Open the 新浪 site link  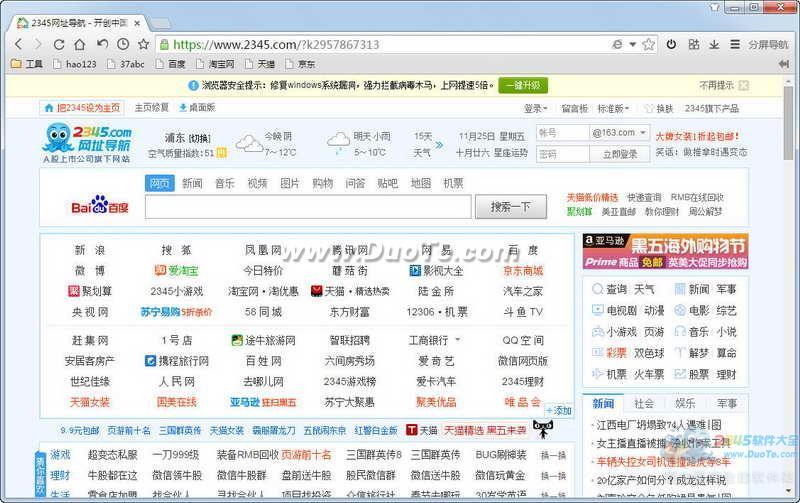point(90,250)
